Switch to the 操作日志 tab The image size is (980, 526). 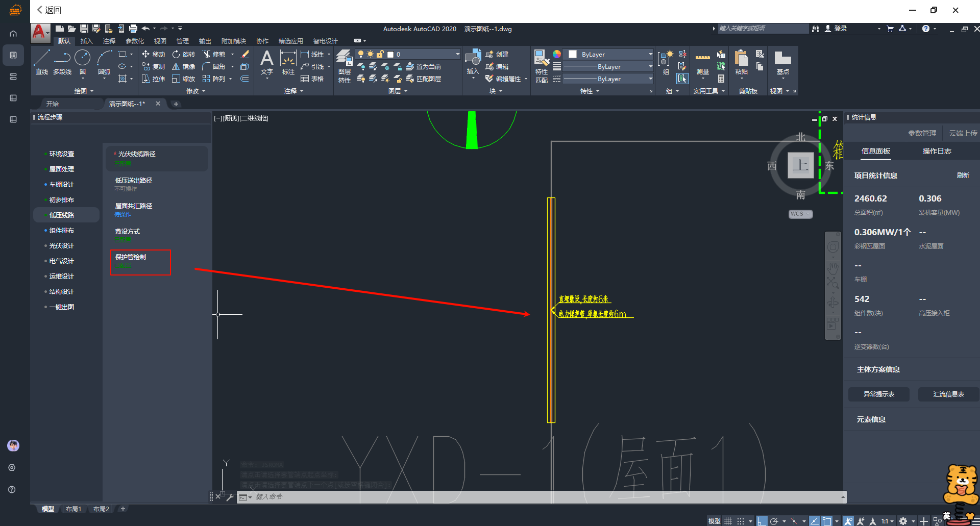(x=937, y=151)
